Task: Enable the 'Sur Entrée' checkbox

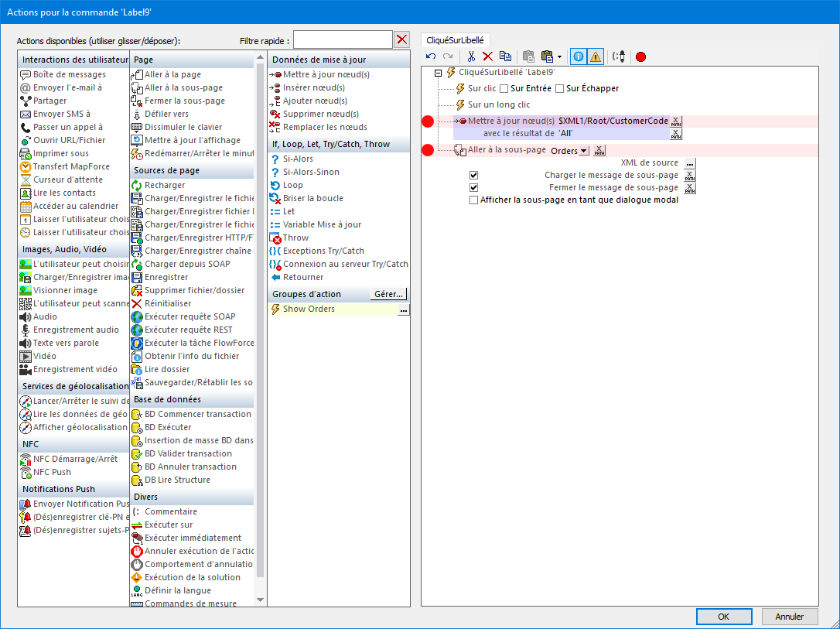Action: pos(504,89)
